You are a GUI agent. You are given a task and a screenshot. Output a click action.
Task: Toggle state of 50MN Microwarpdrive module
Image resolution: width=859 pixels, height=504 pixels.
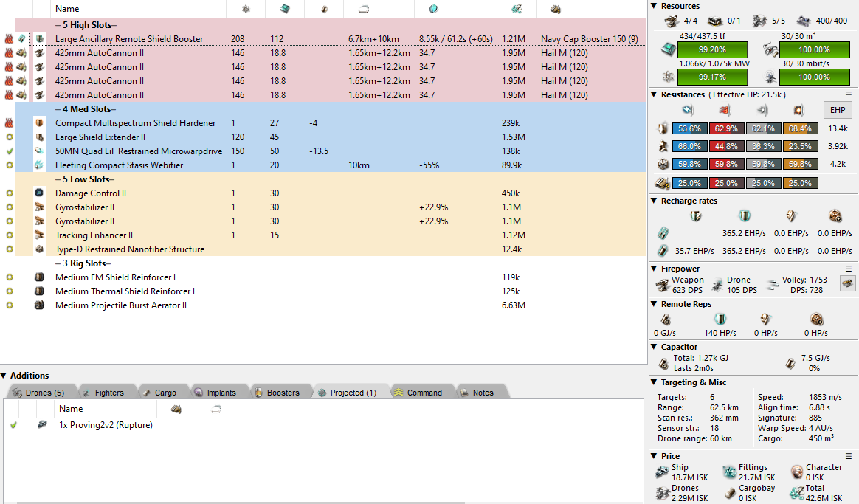click(10, 151)
